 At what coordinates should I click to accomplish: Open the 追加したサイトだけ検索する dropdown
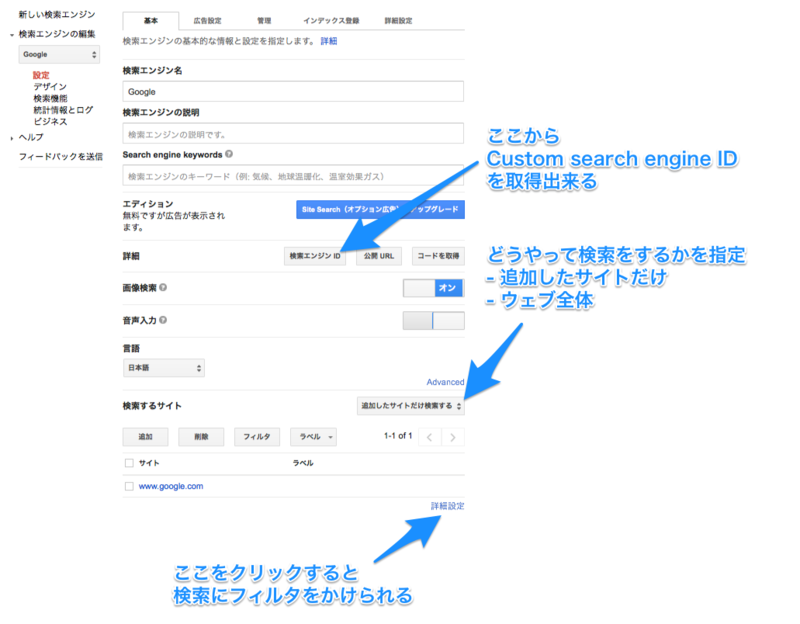point(411,406)
